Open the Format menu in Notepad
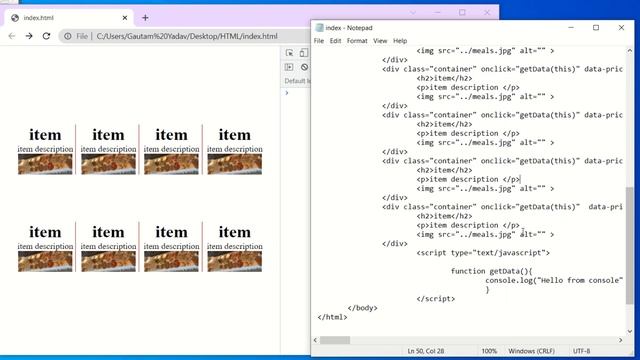The image size is (640, 360). click(357, 41)
